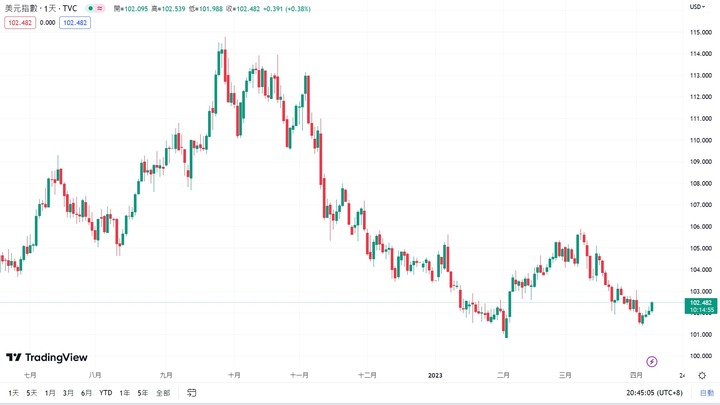Select the YTD time range
This screenshot has height=405, width=720.
click(x=106, y=393)
